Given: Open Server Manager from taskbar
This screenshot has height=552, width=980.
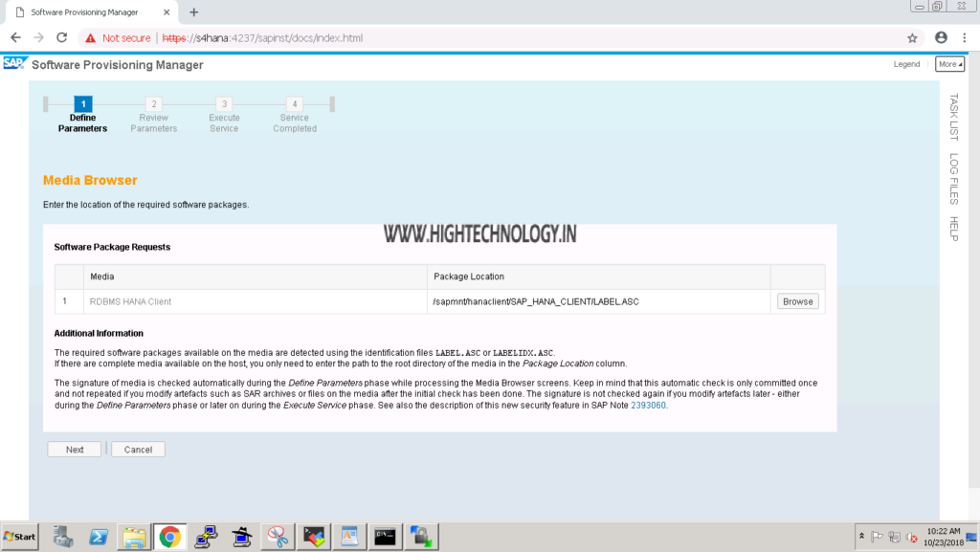Looking at the screenshot, I should pos(62,537).
